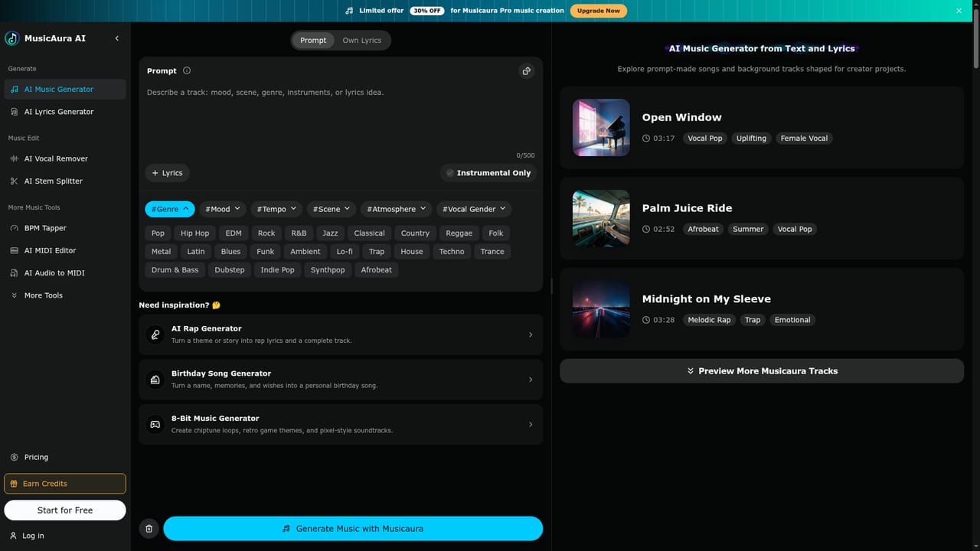The width and height of the screenshot is (980, 551).
Task: Expand the #Atmosphere tag dropdown
Action: pyautogui.click(x=397, y=209)
